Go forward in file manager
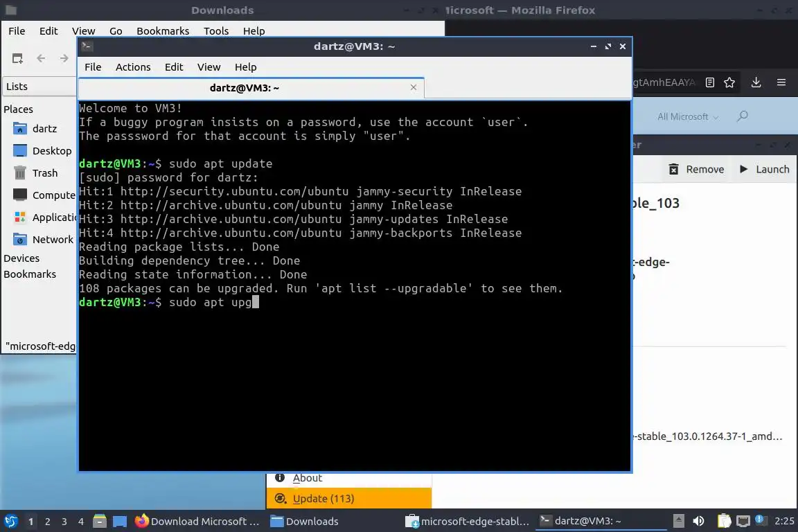The height and width of the screenshot is (532, 798). tap(64, 59)
